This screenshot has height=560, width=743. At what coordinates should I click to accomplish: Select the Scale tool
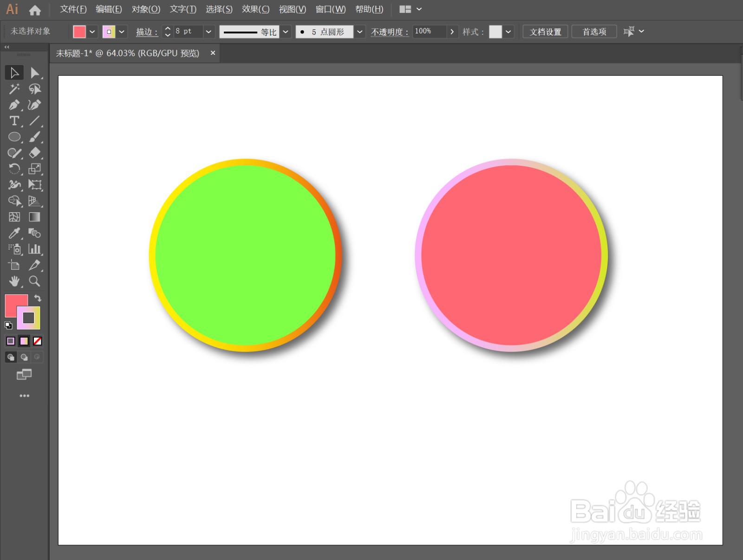pos(35,169)
